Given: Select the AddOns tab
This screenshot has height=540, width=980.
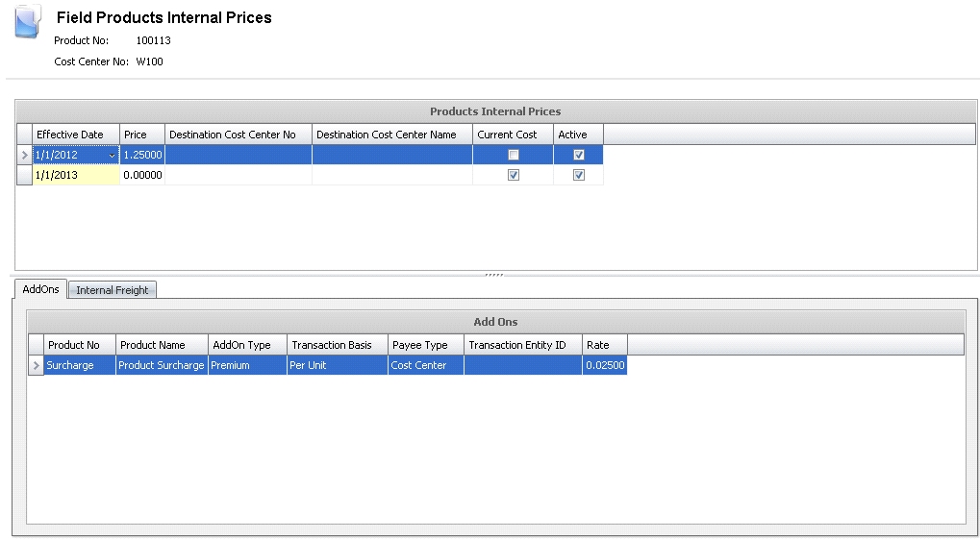Looking at the screenshot, I should pyautogui.click(x=40, y=289).
